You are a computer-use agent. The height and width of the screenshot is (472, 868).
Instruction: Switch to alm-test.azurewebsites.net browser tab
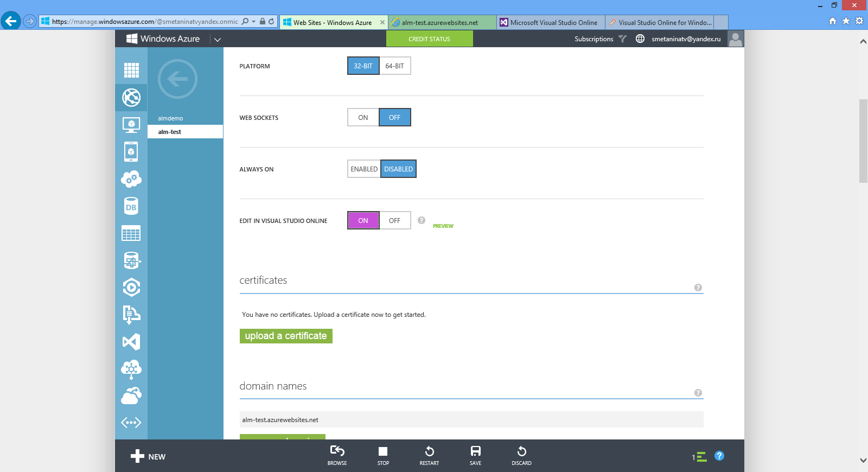tap(442, 22)
